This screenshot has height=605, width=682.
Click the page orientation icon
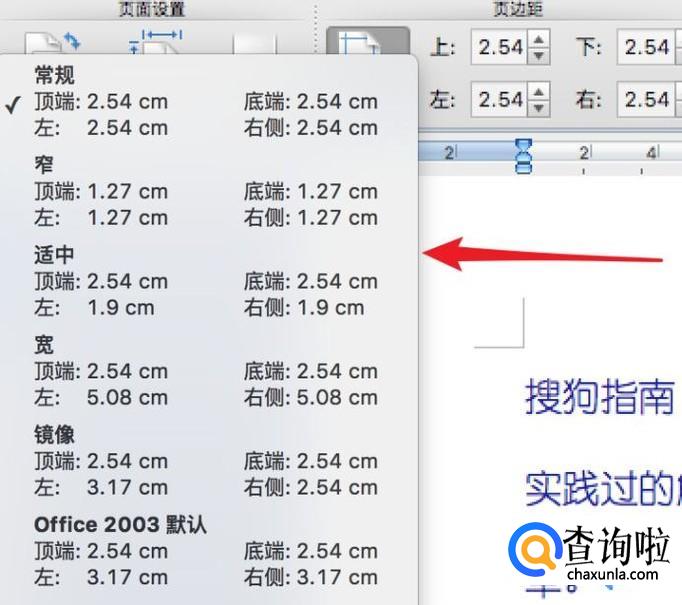[x=52, y=44]
